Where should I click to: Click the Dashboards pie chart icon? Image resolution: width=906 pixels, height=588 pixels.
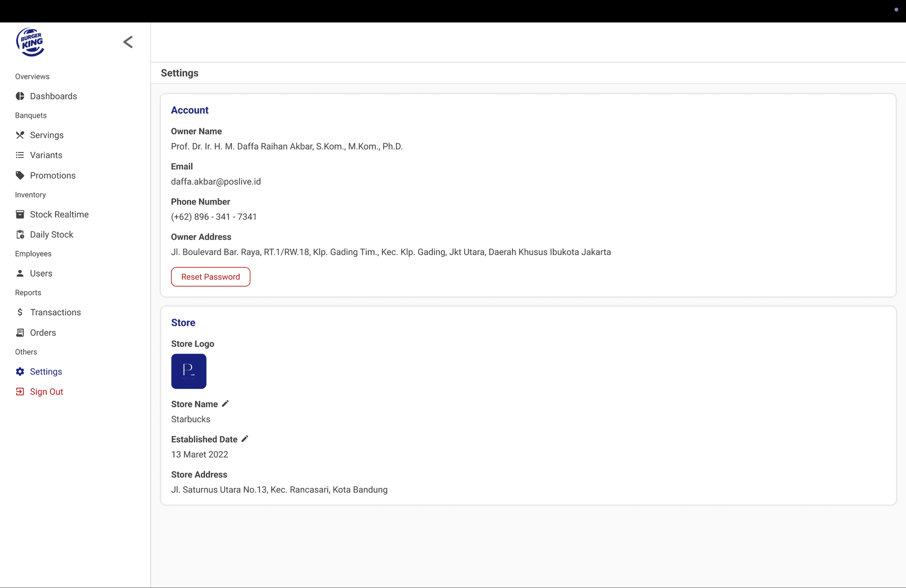pos(20,96)
